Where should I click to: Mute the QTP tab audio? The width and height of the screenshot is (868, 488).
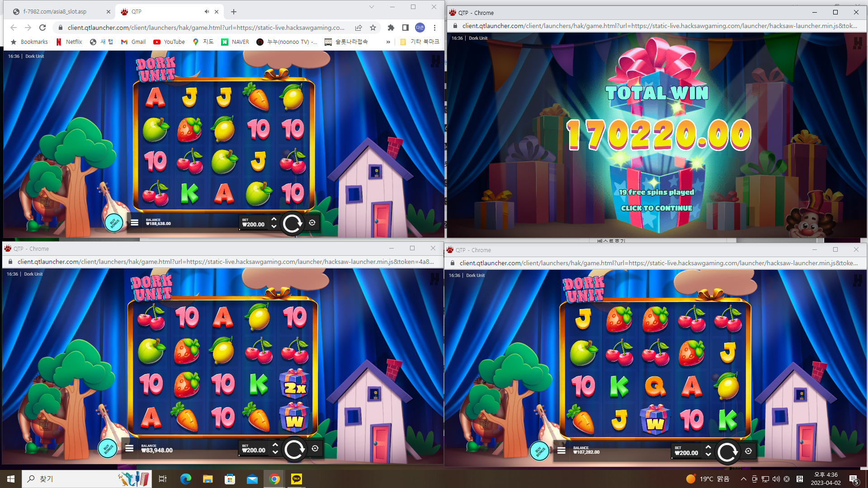pos(207,12)
